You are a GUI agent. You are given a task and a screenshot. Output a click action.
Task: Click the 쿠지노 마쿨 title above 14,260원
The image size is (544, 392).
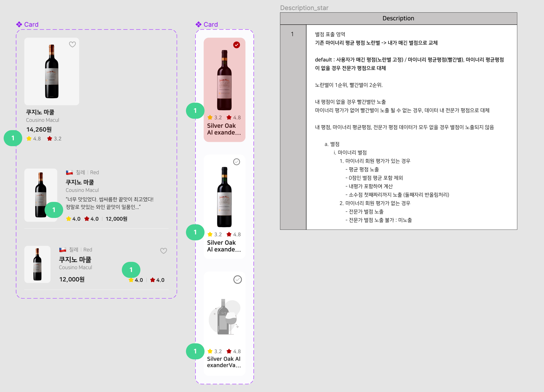(x=40, y=112)
